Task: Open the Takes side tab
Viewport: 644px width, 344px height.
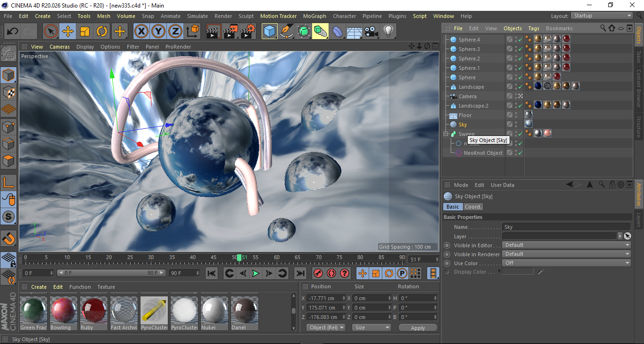Action: pyautogui.click(x=639, y=57)
